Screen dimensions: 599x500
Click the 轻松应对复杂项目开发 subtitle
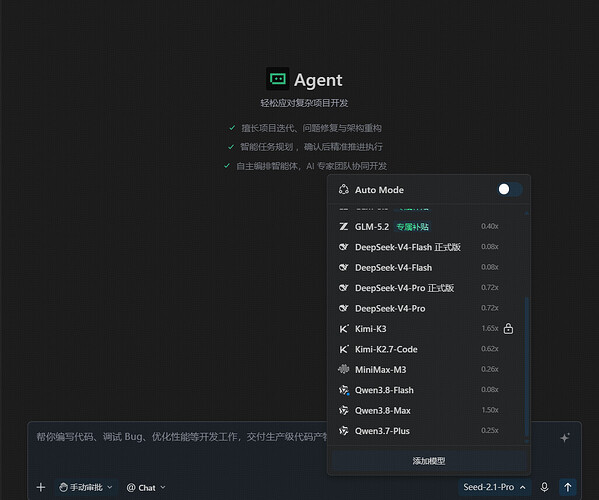coord(304,103)
